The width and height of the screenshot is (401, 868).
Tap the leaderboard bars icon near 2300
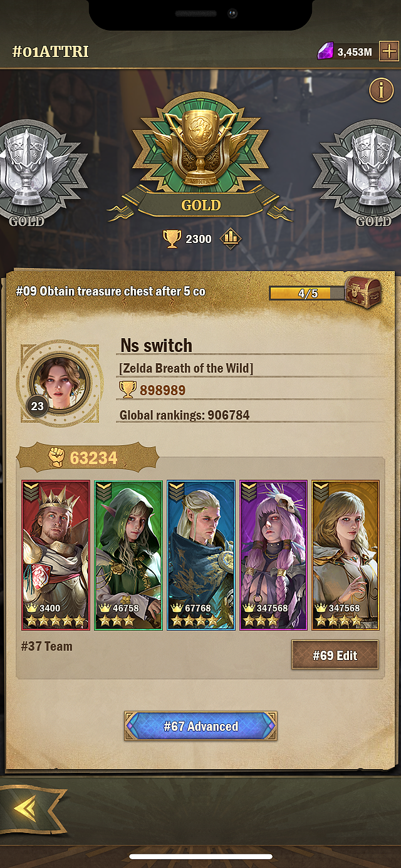(x=231, y=239)
